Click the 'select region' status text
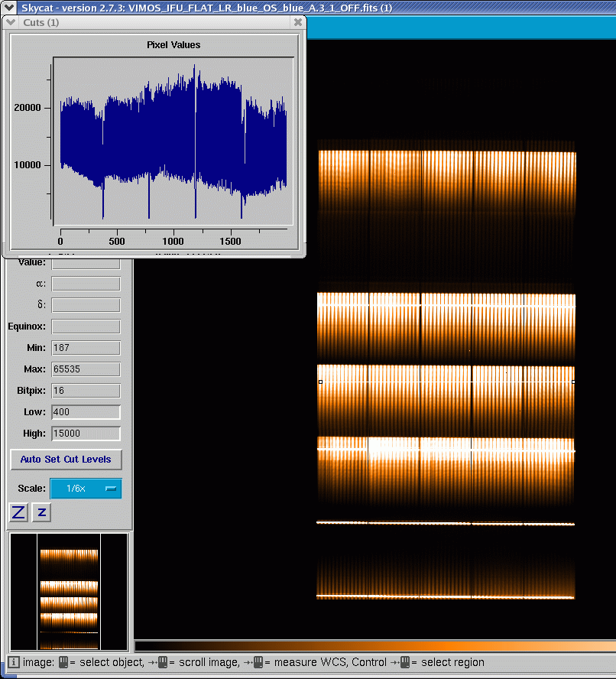Viewport: 616px width, 679px height. coord(452,662)
